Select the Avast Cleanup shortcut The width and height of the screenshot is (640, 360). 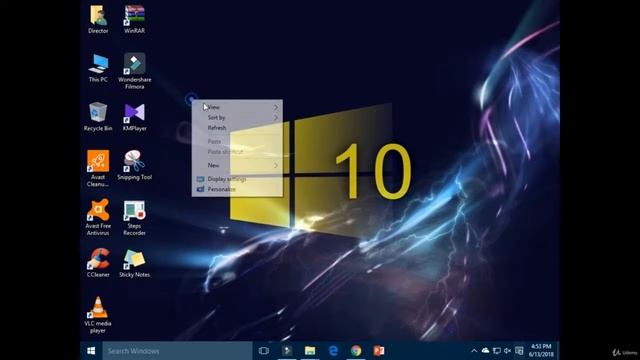98,169
